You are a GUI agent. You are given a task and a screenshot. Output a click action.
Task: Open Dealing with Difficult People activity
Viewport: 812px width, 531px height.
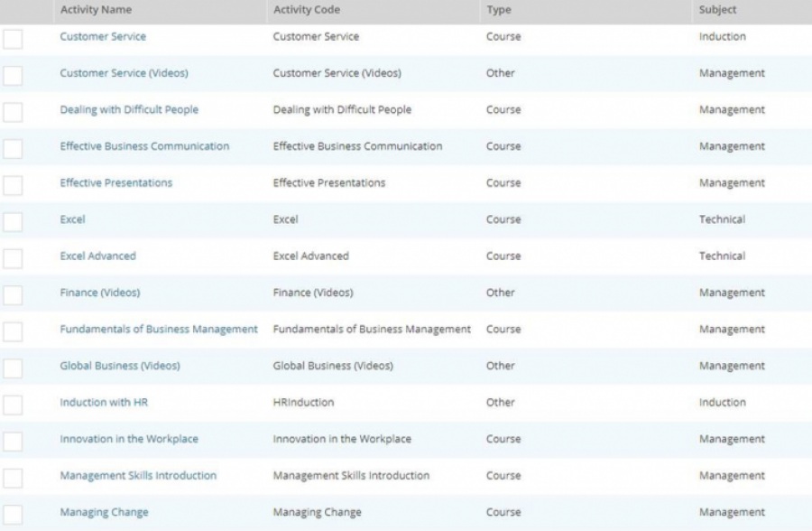pyautogui.click(x=129, y=109)
